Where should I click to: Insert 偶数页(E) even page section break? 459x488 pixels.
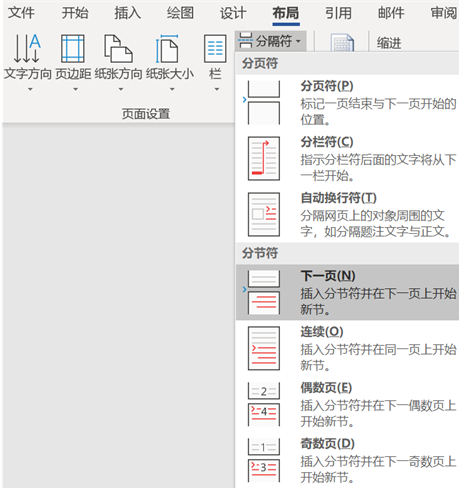tap(347, 404)
